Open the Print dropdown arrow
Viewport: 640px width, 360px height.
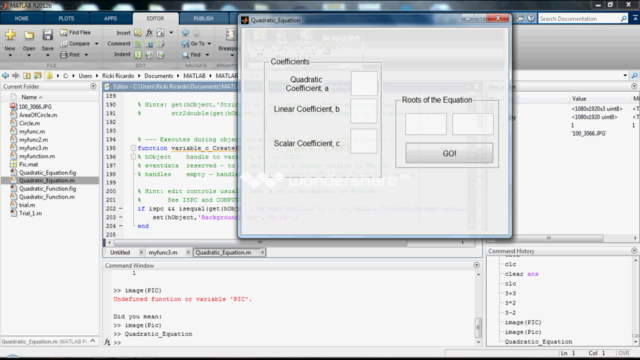86,55
